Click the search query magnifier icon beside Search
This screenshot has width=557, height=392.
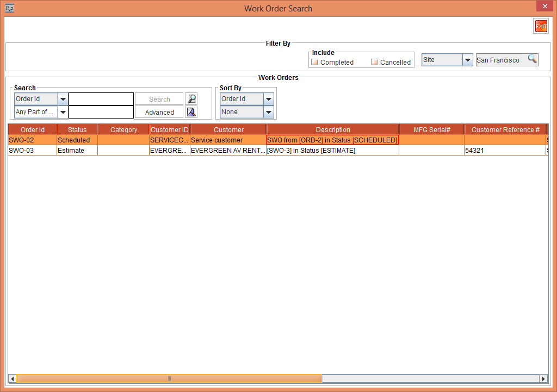tap(191, 98)
